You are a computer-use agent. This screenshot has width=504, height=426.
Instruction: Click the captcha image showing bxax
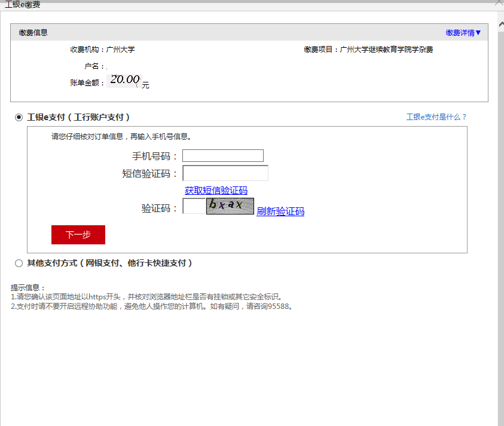[x=230, y=206]
